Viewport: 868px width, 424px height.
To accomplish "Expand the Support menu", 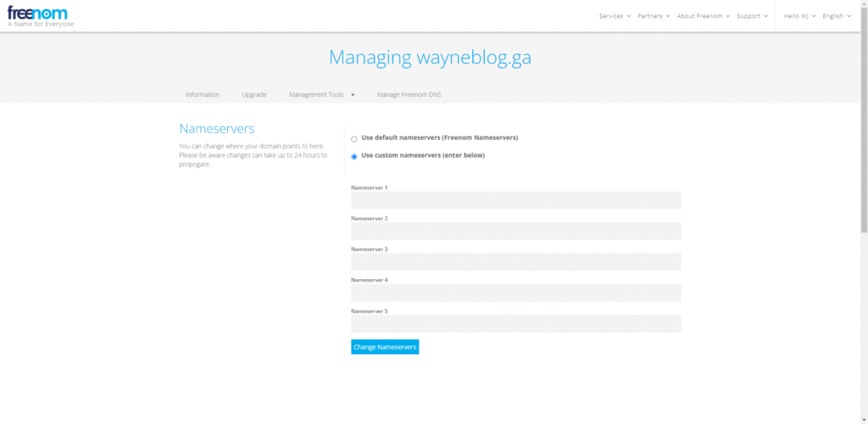I will point(752,16).
